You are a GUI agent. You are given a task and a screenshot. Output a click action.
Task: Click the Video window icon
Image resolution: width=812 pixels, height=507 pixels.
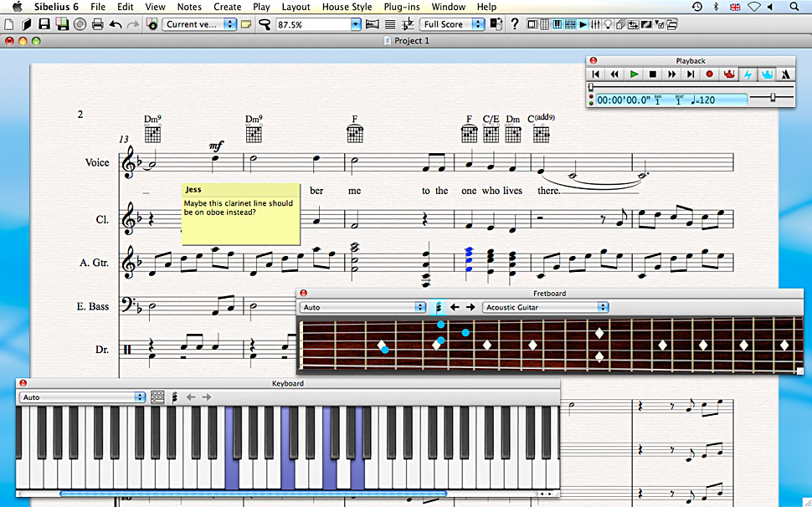pyautogui.click(x=646, y=24)
